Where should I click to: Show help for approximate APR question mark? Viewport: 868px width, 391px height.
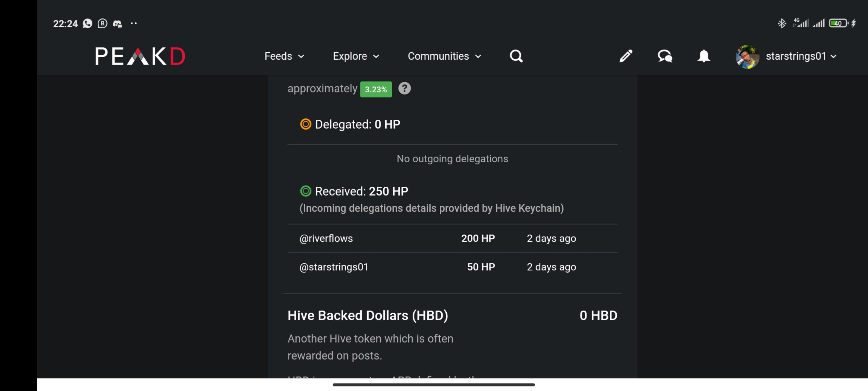(404, 88)
